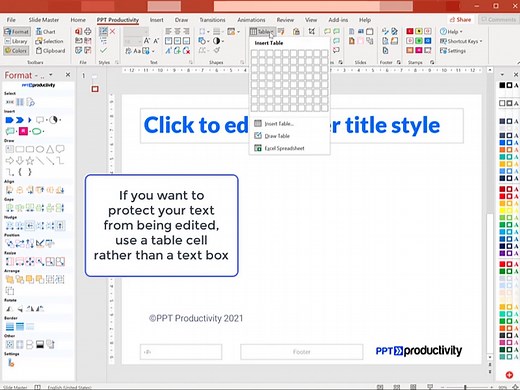Expand the Help dropdown in the ribbon
This screenshot has height=390, width=520.
coord(451,32)
